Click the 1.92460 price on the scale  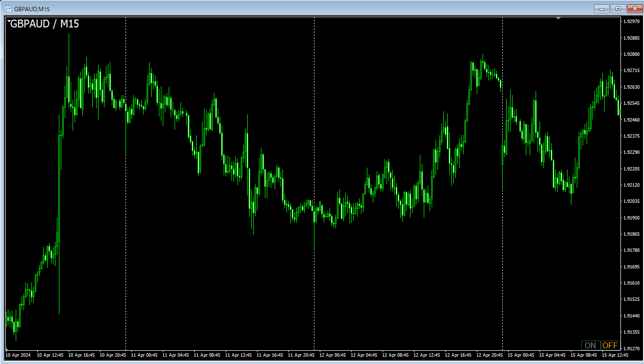click(x=632, y=120)
